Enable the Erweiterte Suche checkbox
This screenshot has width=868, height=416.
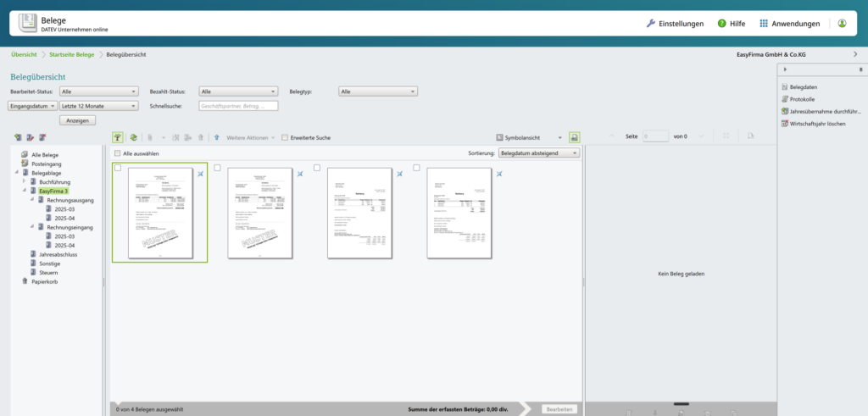[285, 137]
